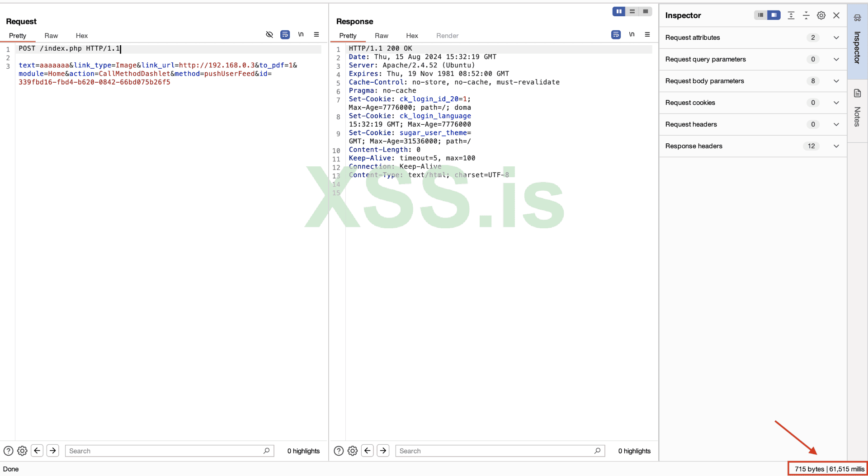
Task: Open help icon in Response footer
Action: [339, 451]
